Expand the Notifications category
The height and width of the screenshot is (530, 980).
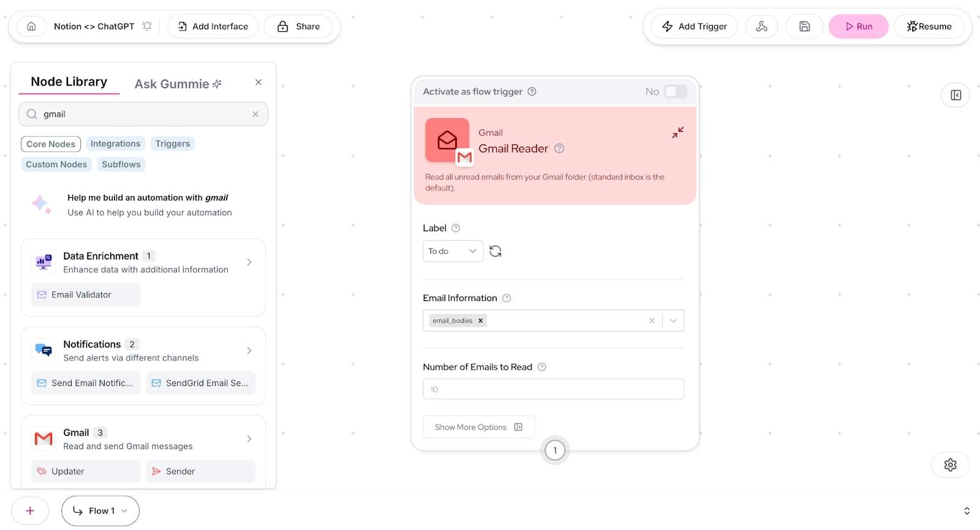(249, 350)
